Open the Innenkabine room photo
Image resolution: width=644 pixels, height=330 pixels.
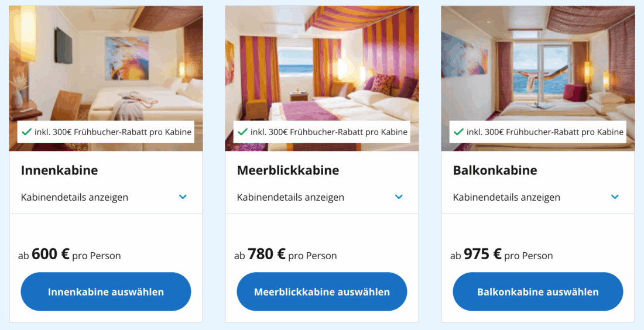(x=105, y=64)
